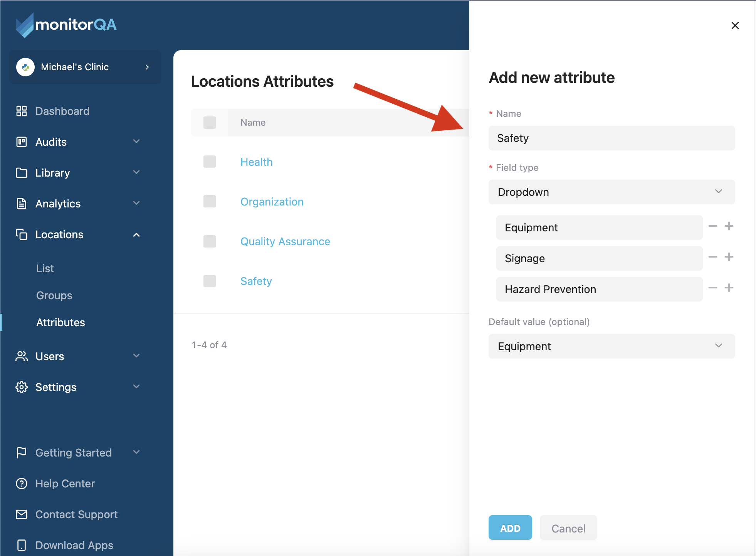756x556 pixels.
Task: Open the Default value dropdown
Action: click(x=612, y=346)
